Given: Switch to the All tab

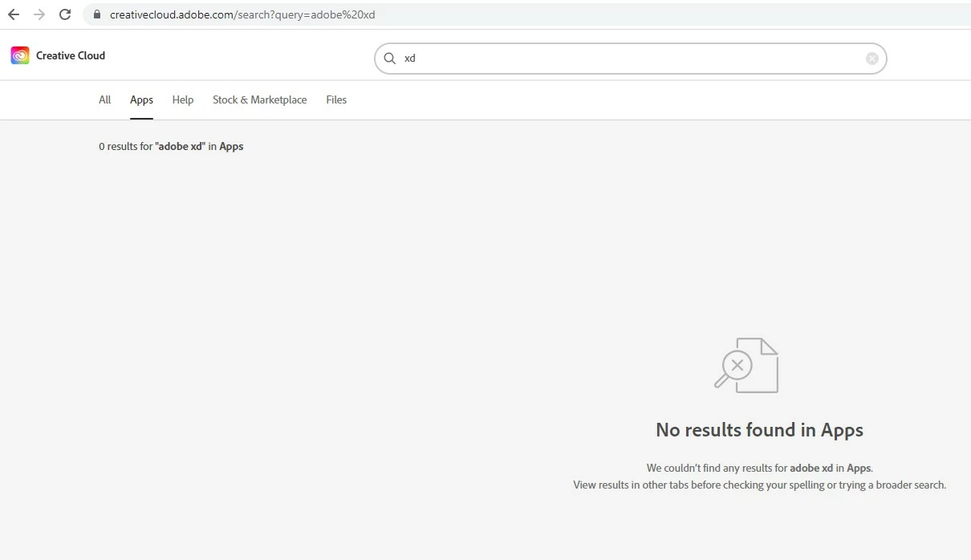Looking at the screenshot, I should (x=105, y=99).
